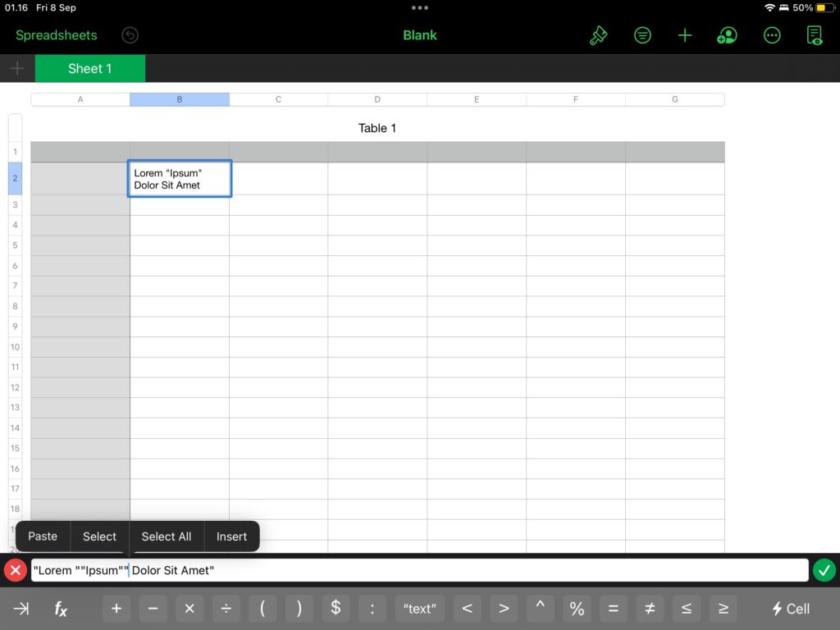Tap the “text” key on formula keyboard

pos(419,609)
